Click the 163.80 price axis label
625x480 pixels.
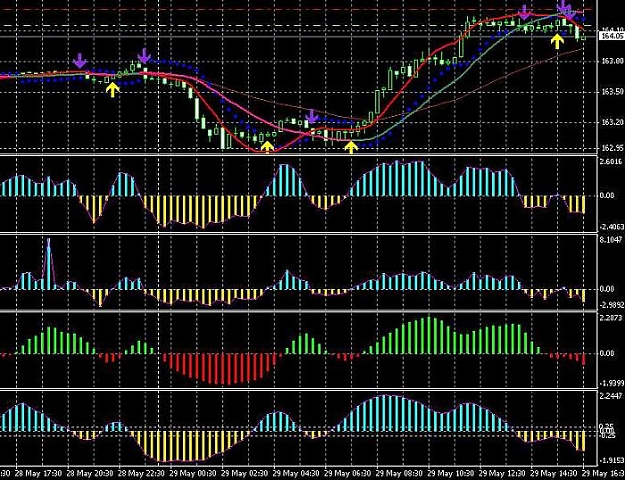(x=612, y=61)
